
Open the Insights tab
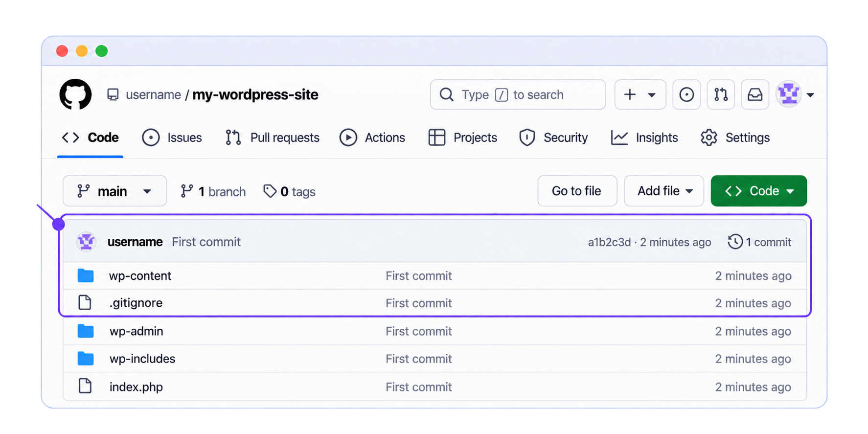pos(644,137)
